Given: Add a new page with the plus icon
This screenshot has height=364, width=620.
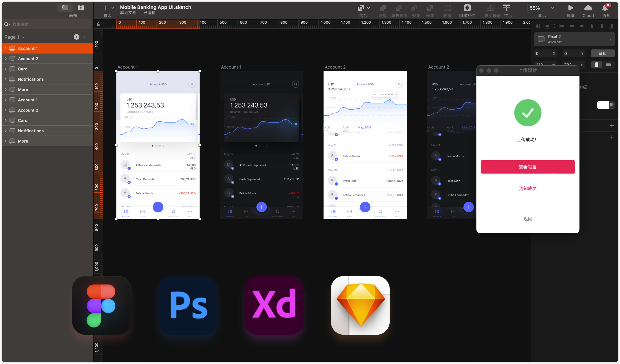Looking at the screenshot, I should point(77,37).
